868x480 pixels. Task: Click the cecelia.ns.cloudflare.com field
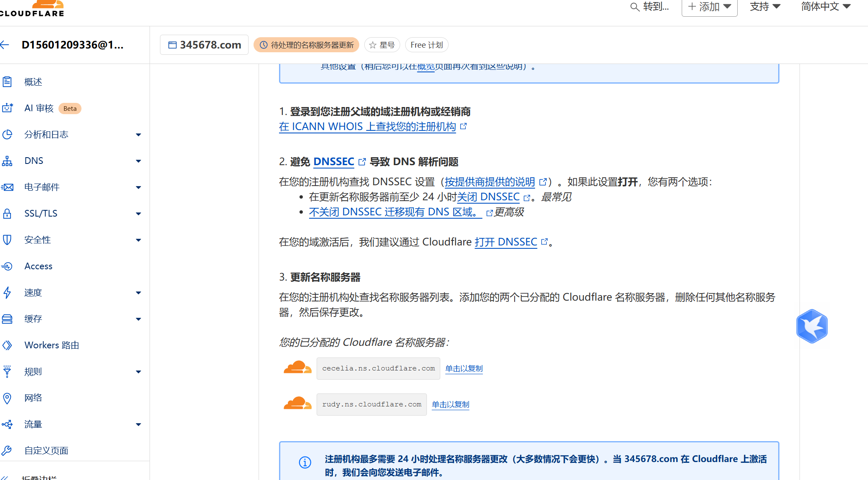pos(378,368)
